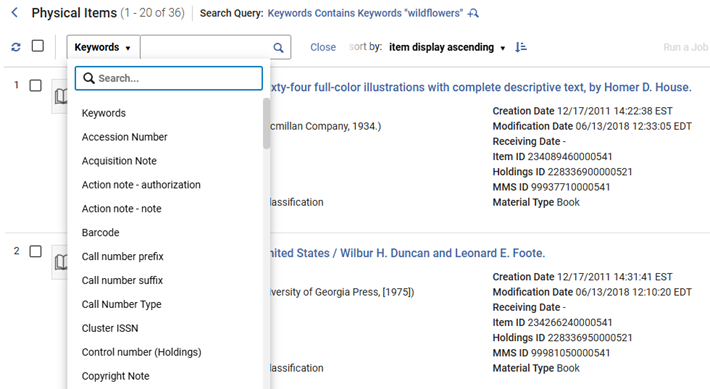Click the magnifier search icon in search box
This screenshot has height=389, width=710.
tap(278, 48)
